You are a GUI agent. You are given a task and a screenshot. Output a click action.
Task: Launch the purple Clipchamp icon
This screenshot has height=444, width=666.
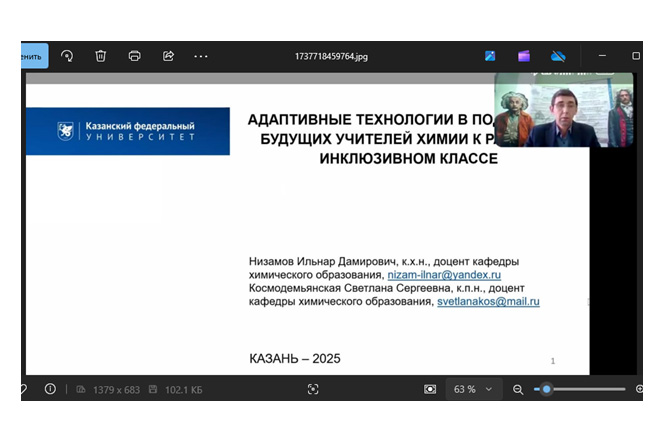(524, 56)
